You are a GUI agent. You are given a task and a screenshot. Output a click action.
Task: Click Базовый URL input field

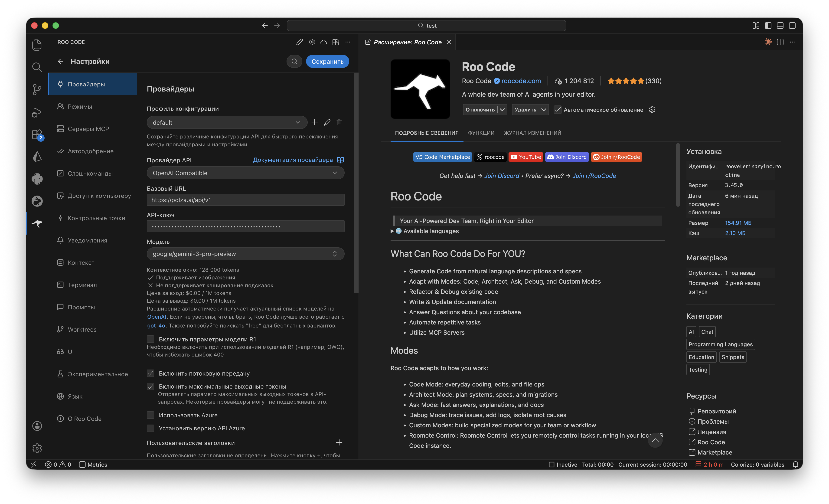point(245,200)
